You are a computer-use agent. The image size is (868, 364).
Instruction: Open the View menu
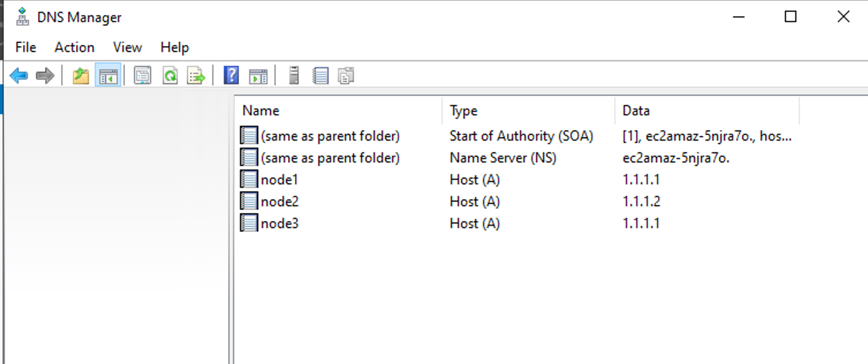click(x=126, y=47)
